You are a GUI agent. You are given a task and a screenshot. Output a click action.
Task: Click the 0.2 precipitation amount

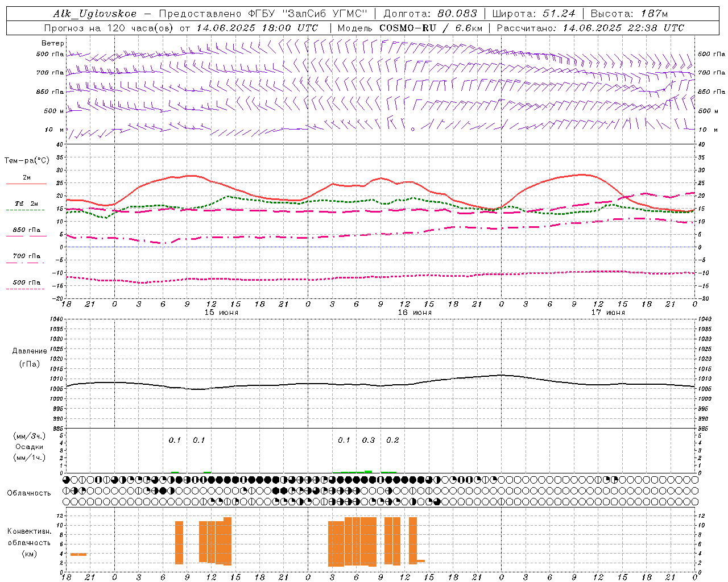[392, 440]
